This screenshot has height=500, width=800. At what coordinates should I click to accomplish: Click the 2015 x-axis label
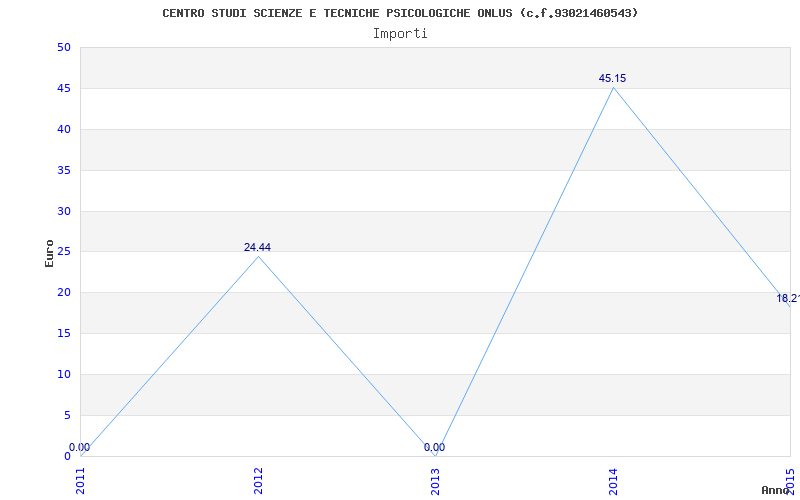791,481
